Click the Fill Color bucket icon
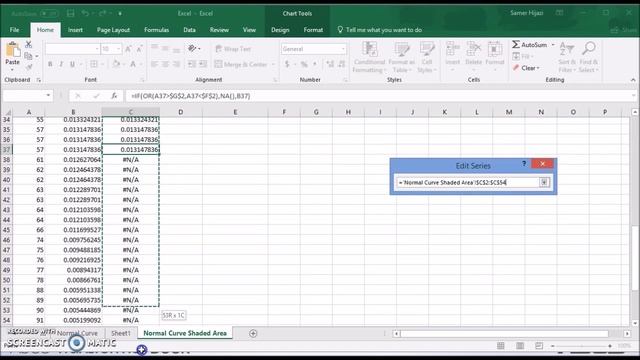 [x=116, y=64]
